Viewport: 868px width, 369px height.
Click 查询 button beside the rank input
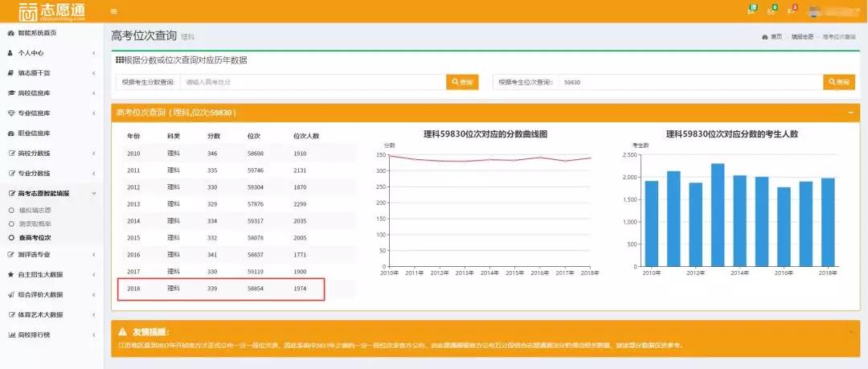tap(839, 82)
